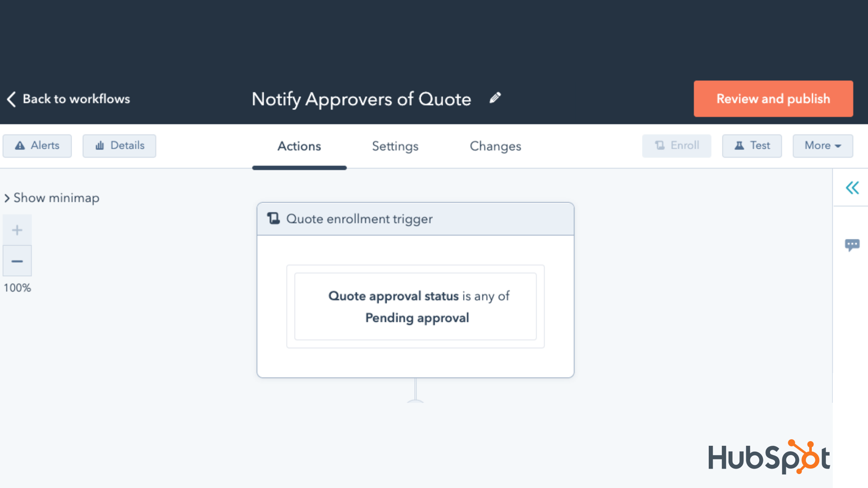Open the More dropdown menu
This screenshot has width=868, height=488.
click(x=823, y=145)
